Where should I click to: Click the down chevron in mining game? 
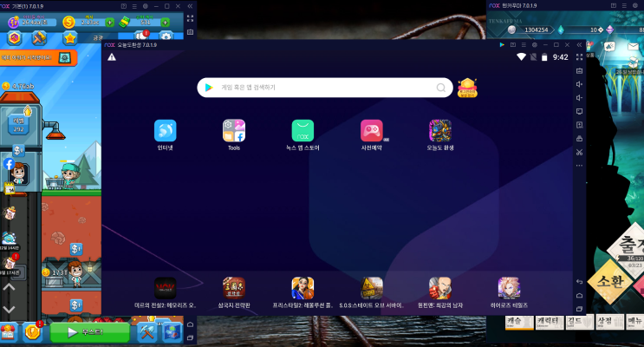(9, 309)
